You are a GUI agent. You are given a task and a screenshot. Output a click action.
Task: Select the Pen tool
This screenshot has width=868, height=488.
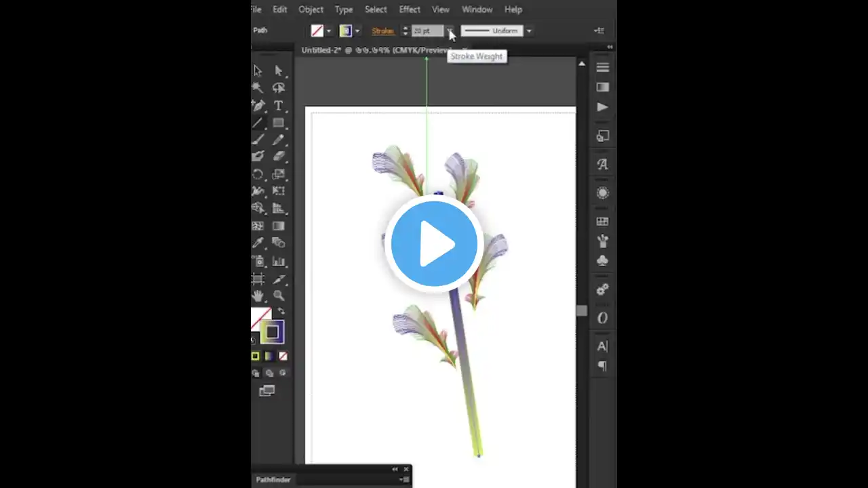258,105
